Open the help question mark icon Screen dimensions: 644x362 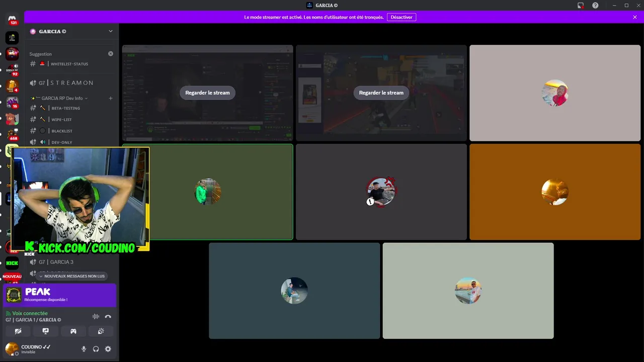point(595,6)
